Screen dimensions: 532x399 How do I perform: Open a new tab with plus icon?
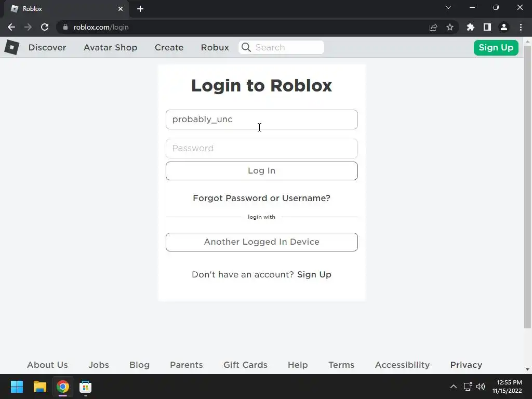pos(140,9)
